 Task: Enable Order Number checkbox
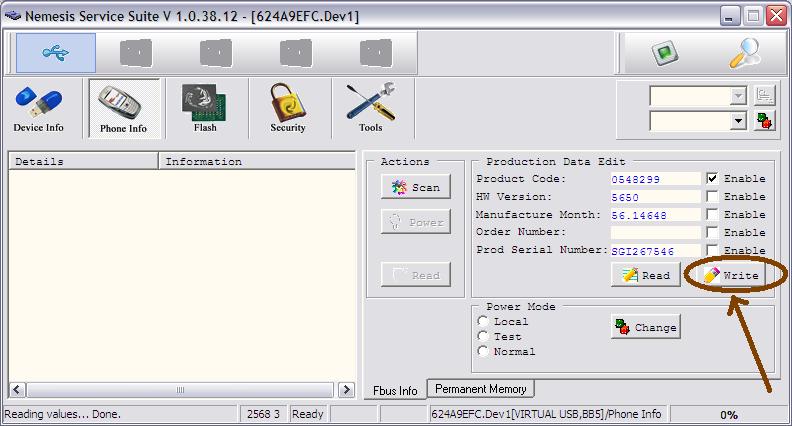point(712,232)
